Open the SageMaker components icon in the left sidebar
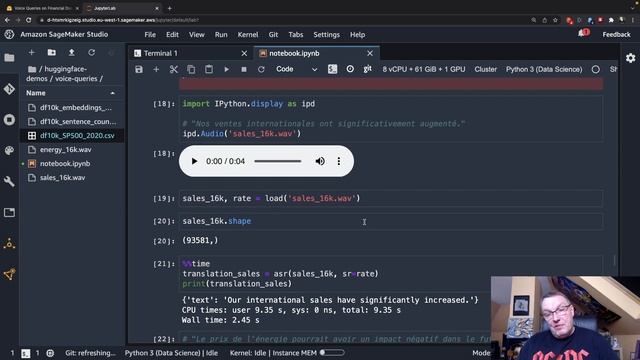The height and width of the screenshot is (360, 640). click(x=9, y=243)
